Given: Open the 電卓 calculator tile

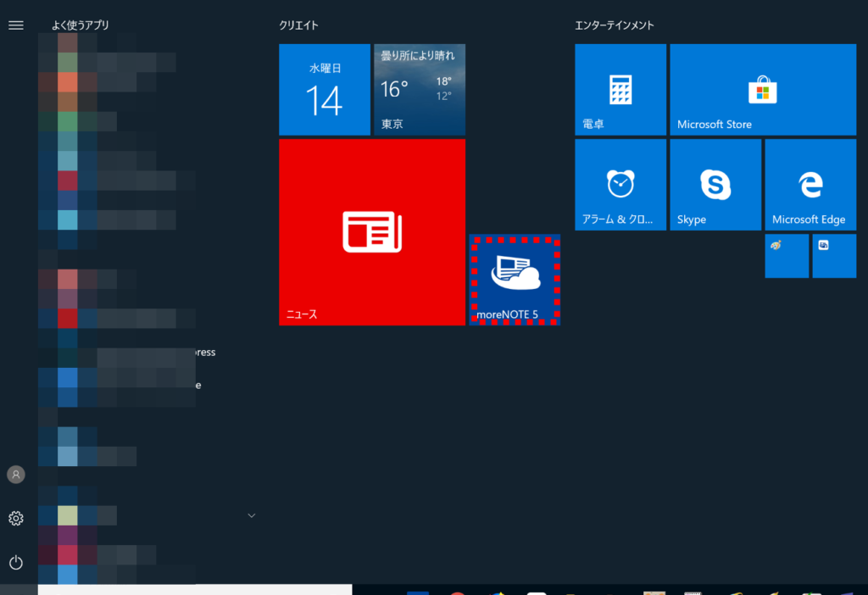Looking at the screenshot, I should (620, 90).
